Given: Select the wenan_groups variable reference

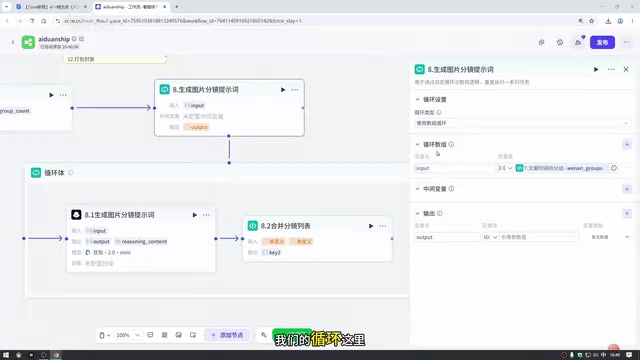Looking at the screenshot, I should 562,168.
